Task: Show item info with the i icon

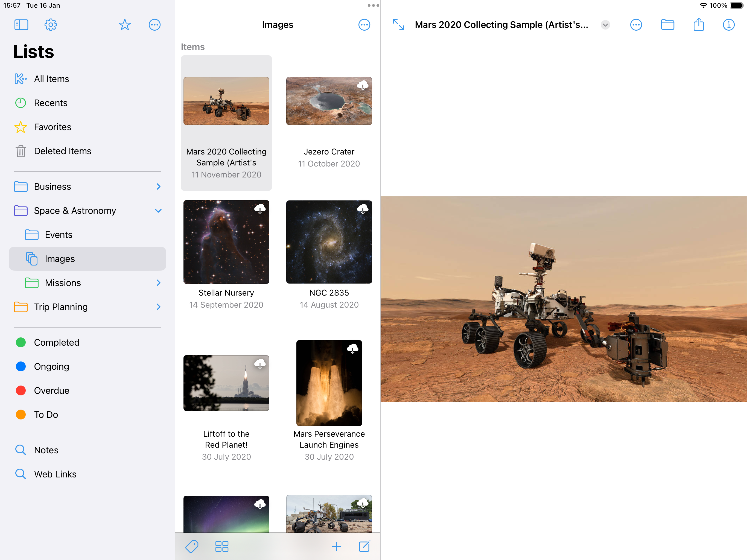Action: click(x=728, y=25)
